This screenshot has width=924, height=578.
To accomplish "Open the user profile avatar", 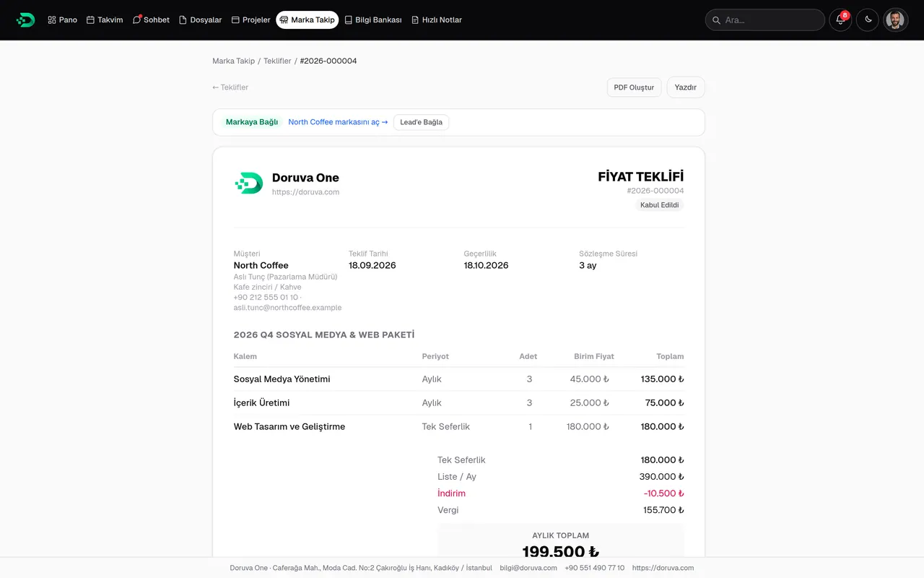I will point(896,20).
